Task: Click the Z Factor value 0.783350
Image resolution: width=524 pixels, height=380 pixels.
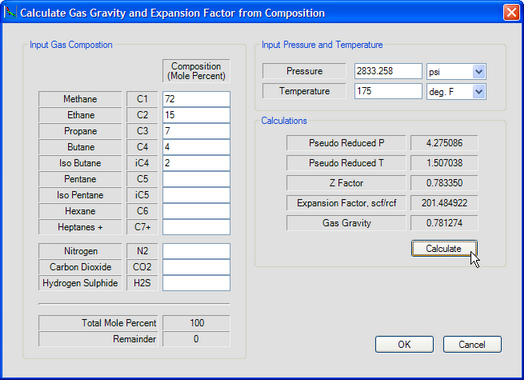Action: (444, 183)
